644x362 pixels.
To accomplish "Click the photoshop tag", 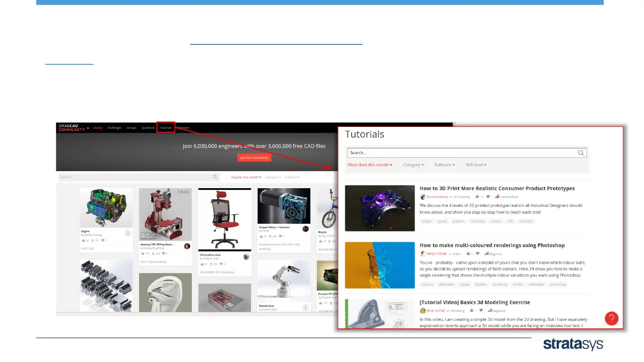I will click(558, 284).
